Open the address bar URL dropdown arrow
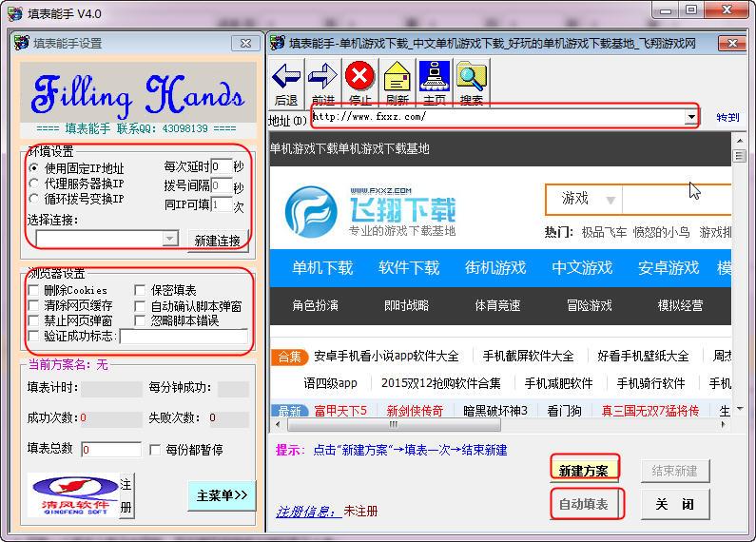The height and width of the screenshot is (542, 756). click(691, 117)
